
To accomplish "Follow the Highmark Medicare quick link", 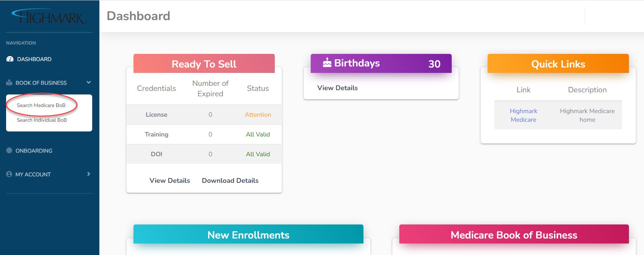I will (523, 115).
